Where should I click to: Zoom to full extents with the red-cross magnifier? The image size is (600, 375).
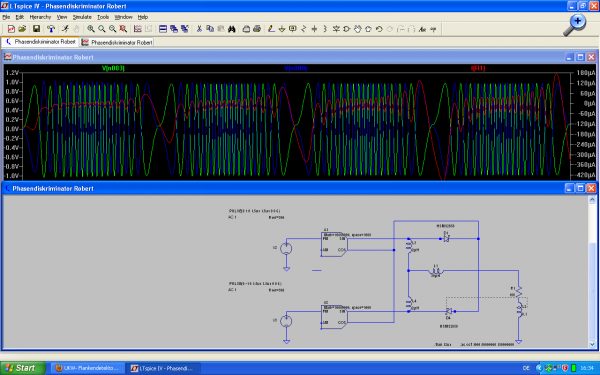[123, 29]
